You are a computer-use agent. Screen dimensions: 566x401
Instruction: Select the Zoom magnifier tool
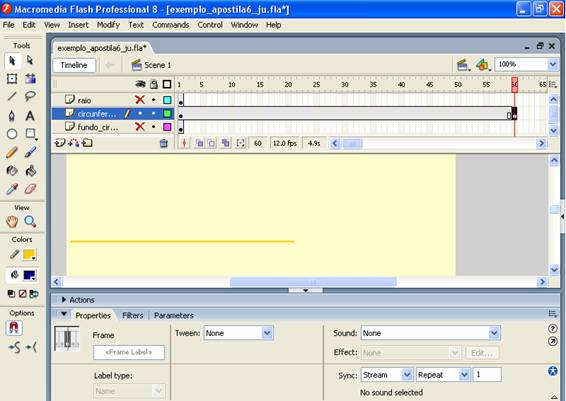30,221
